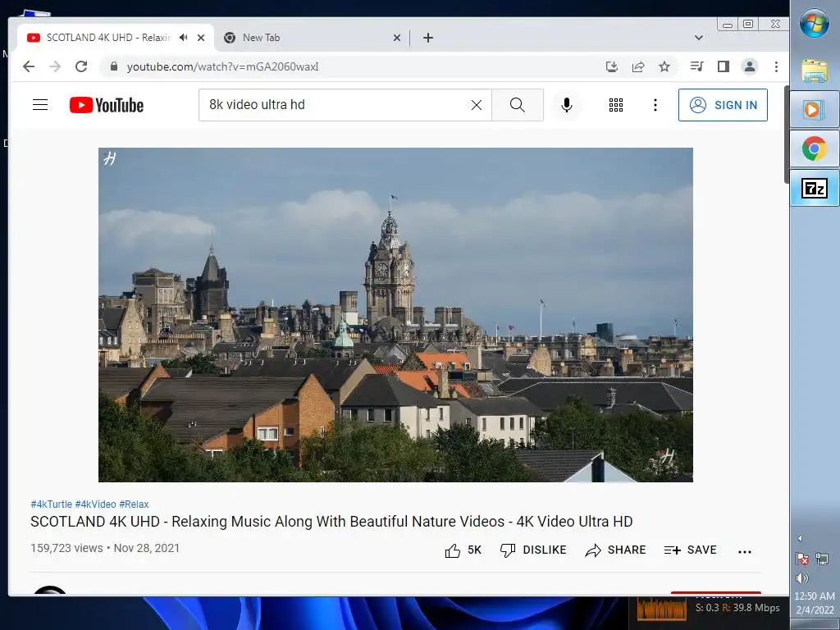
Task: Click the SIGN IN button
Action: [723, 105]
